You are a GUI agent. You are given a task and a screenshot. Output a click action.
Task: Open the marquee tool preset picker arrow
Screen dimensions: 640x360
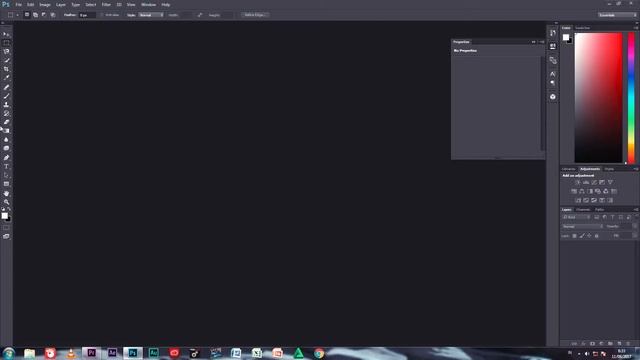18,15
